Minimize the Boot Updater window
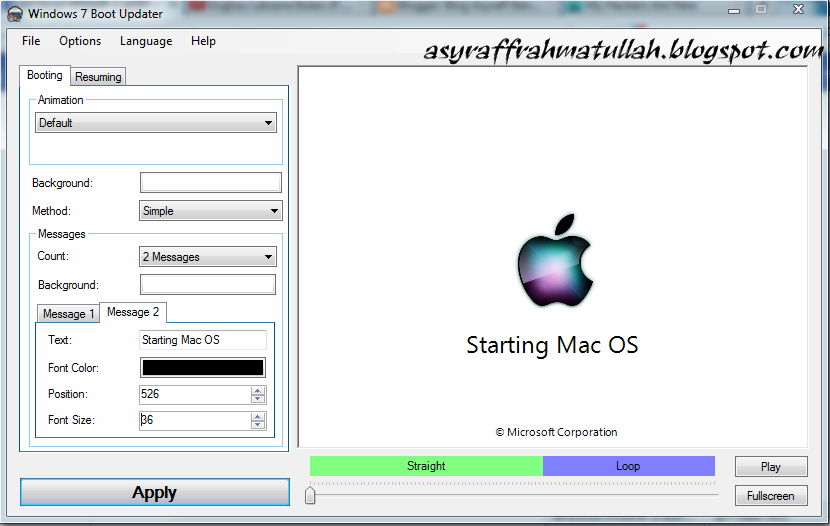Screen dimensions: 830x526 coord(734,11)
